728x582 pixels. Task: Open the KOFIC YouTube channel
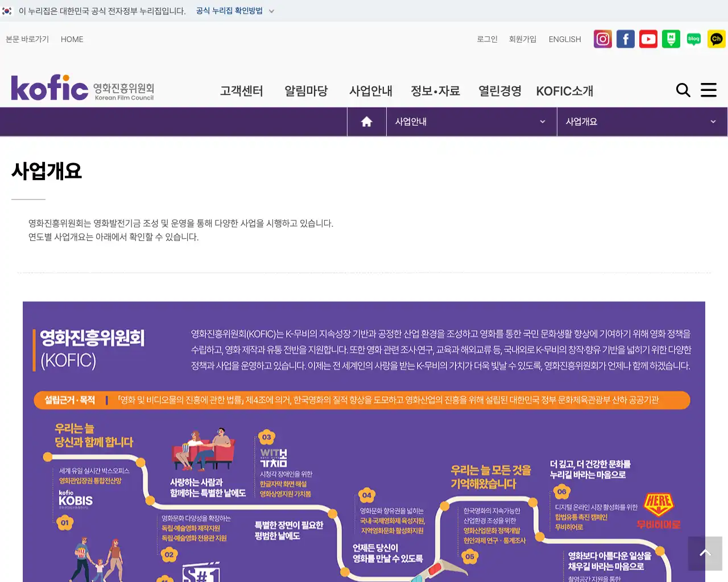coord(648,39)
